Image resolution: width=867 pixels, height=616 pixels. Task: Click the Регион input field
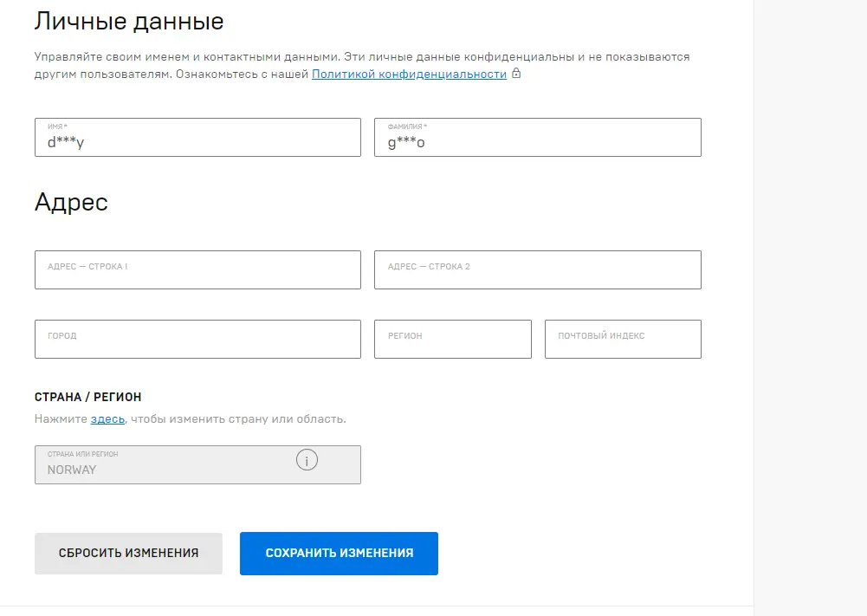tap(453, 339)
